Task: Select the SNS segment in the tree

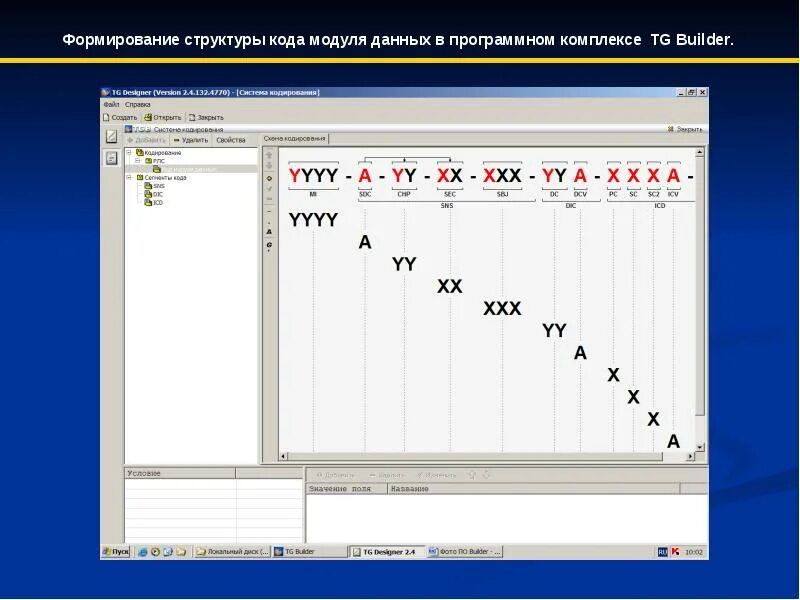Action: click(x=155, y=186)
